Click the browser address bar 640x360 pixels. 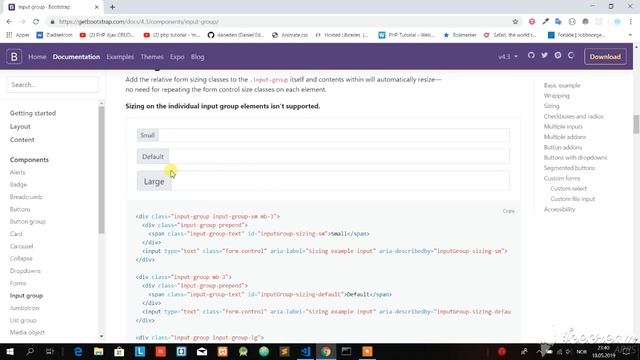[x=282, y=22]
